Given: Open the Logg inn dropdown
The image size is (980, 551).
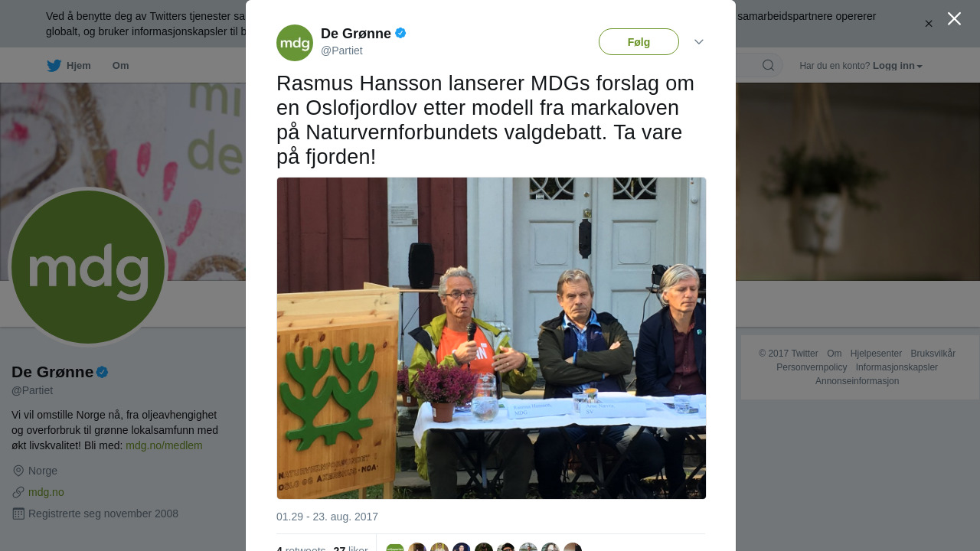Looking at the screenshot, I should click(x=897, y=66).
